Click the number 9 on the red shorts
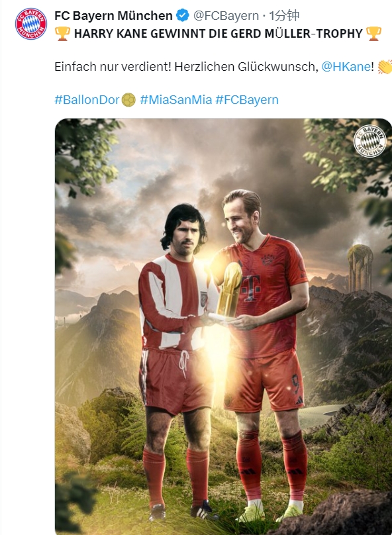Screen dimensions: 392x535 295,383
